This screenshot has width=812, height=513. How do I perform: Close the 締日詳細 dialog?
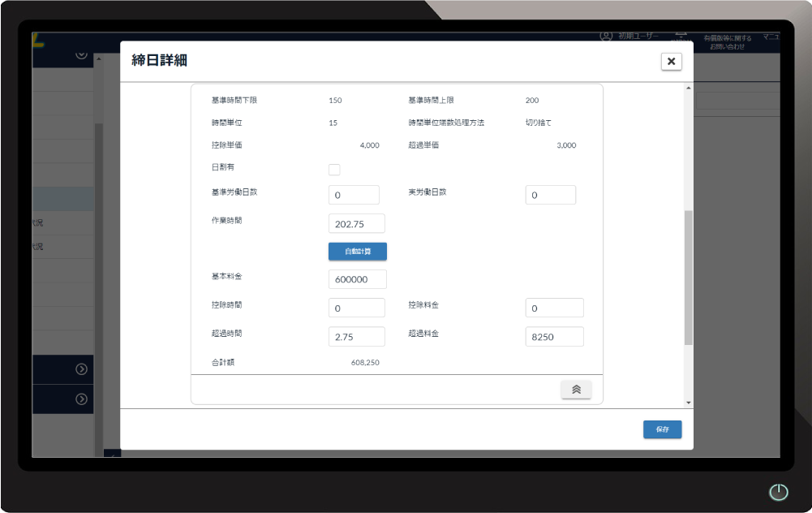pyautogui.click(x=671, y=62)
